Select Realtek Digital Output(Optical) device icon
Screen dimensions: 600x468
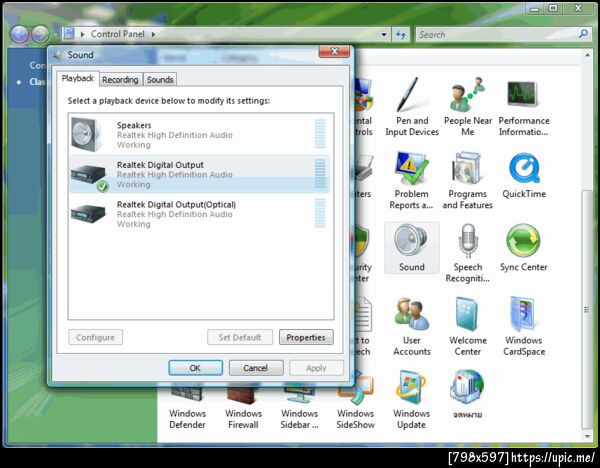tap(88, 213)
